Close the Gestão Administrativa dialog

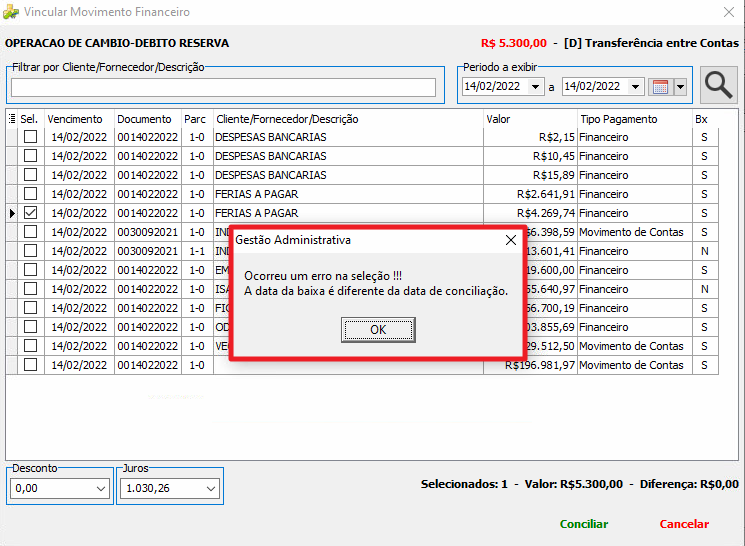(x=511, y=240)
